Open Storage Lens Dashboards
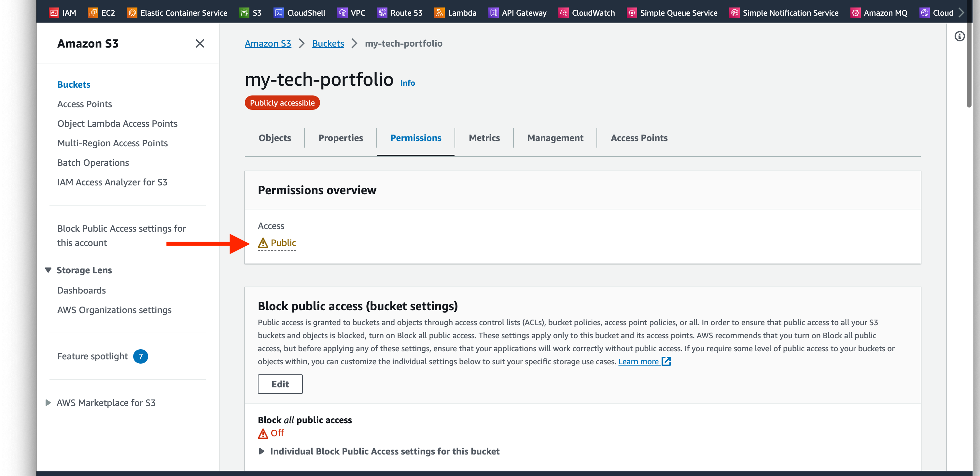Viewport: 980px width, 476px height. click(81, 290)
